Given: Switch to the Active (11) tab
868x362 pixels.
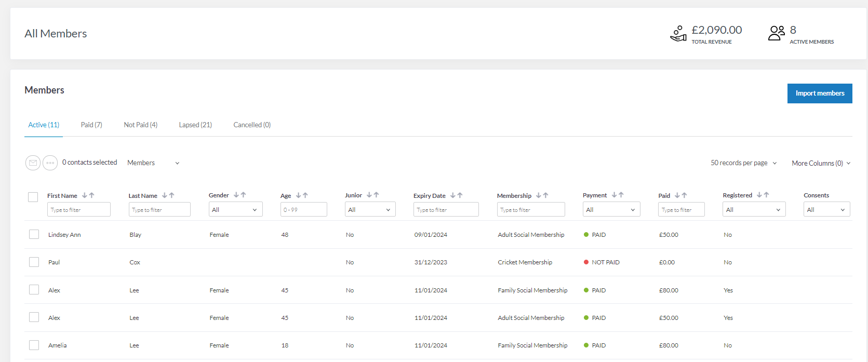Looking at the screenshot, I should (44, 125).
